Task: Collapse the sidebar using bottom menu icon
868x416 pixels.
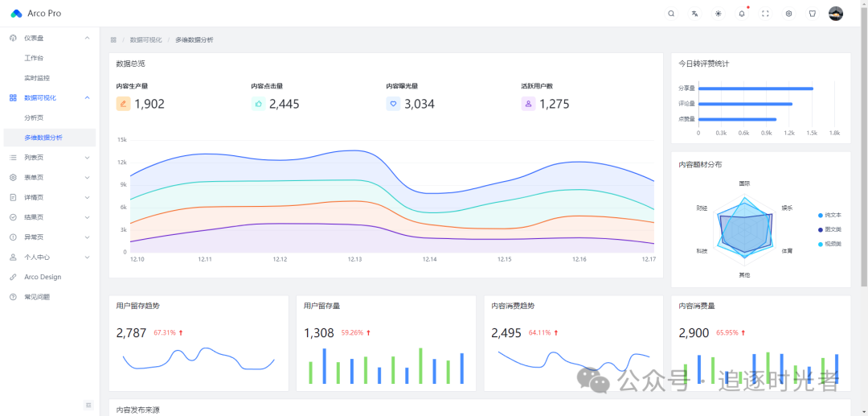Action: point(88,405)
